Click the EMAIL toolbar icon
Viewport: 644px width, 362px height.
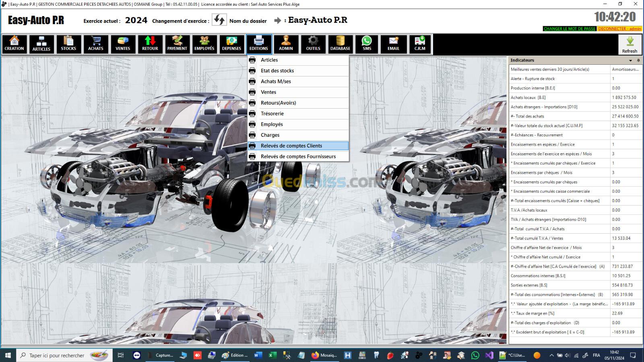[393, 44]
